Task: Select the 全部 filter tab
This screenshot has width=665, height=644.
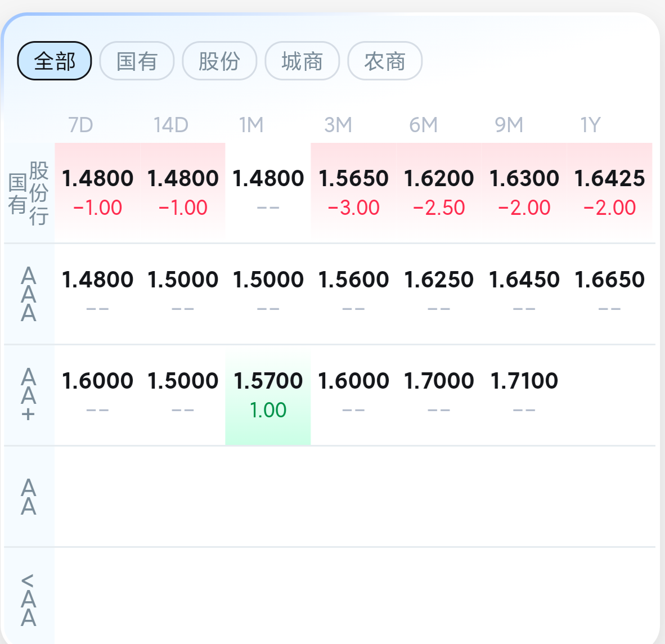Action: pos(55,61)
